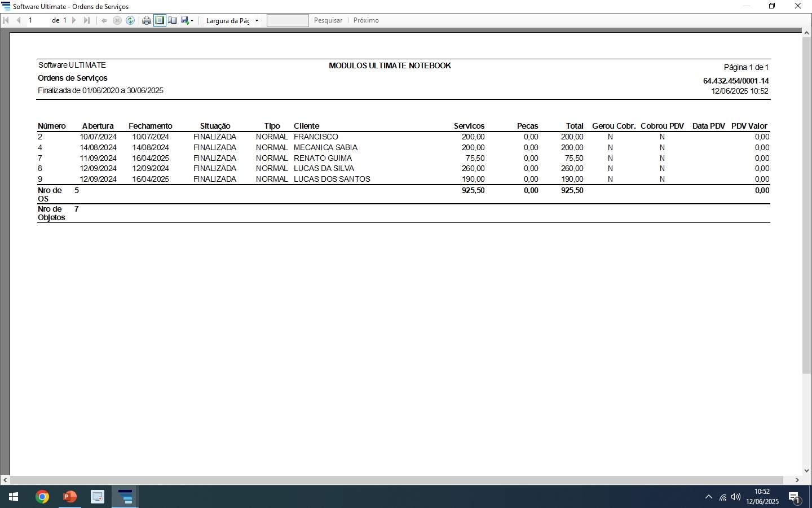812x508 pixels.
Task: Click Próximo link
Action: [x=366, y=20]
